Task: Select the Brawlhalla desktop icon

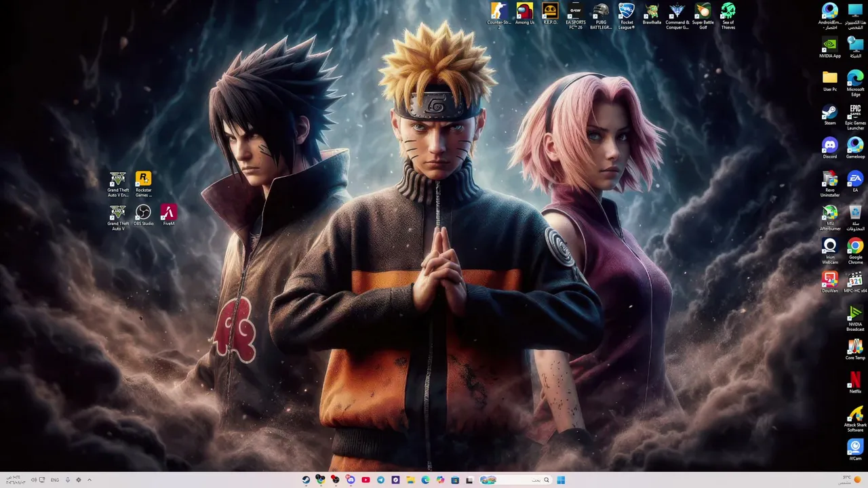Action: click(x=652, y=14)
